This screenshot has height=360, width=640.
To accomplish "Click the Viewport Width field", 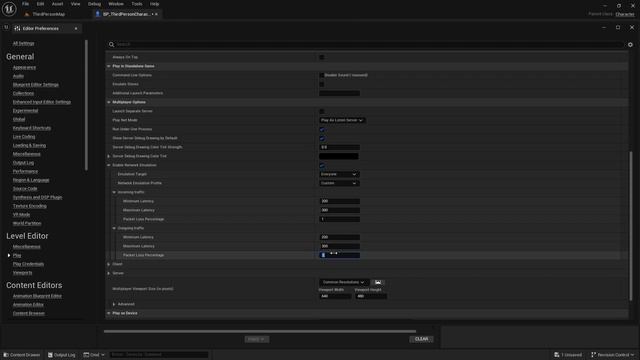I will (335, 296).
